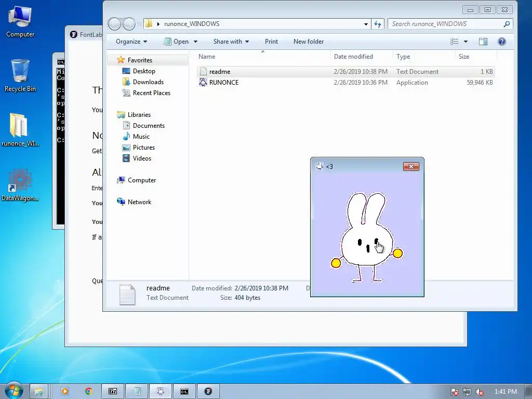Click the bunny's left yellow hand
Screen dimensions: 532x399
click(x=336, y=263)
